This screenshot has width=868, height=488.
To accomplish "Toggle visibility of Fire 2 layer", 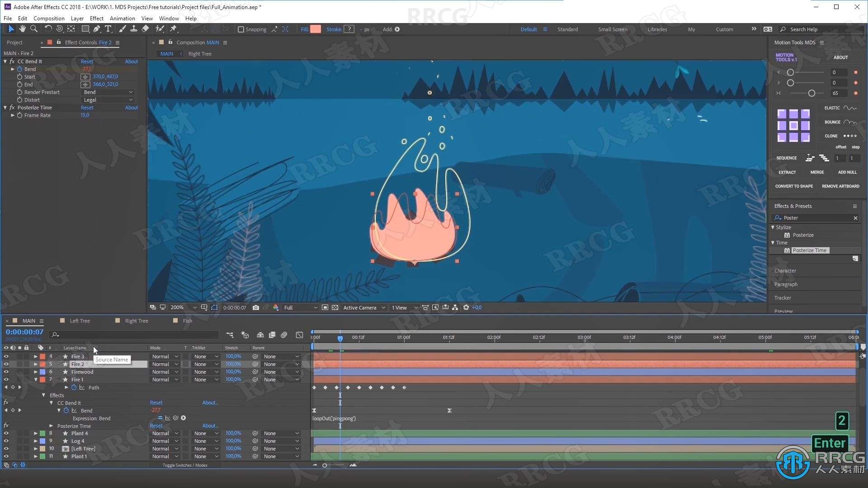I will pyautogui.click(x=6, y=364).
